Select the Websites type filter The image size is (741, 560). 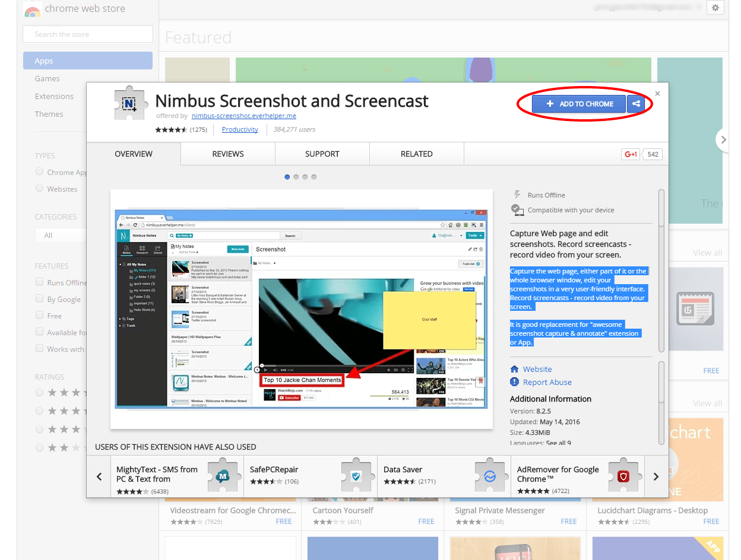click(39, 189)
